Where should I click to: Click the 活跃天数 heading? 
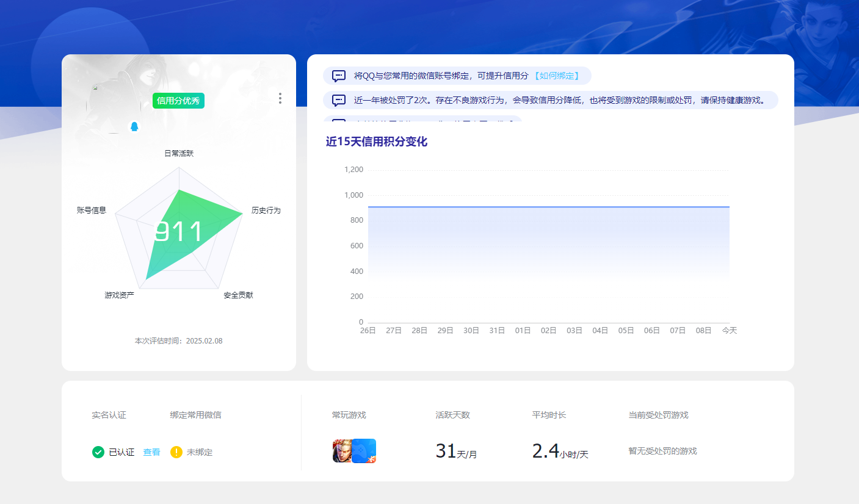tap(452, 415)
